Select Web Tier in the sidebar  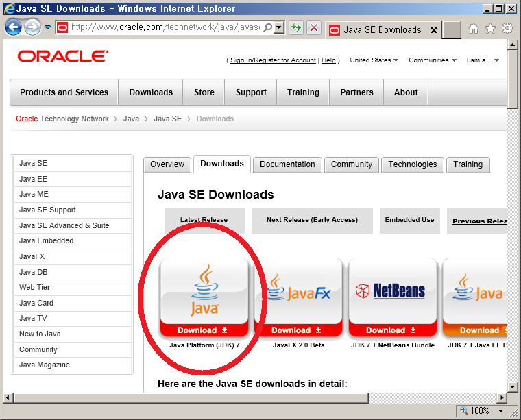pos(73,287)
